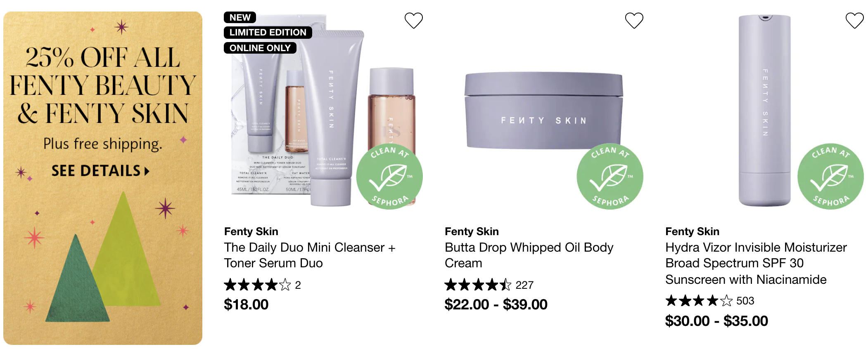Open Hydra Vizor Invisible Moisturizer title link
The image size is (868, 349).
point(756,263)
